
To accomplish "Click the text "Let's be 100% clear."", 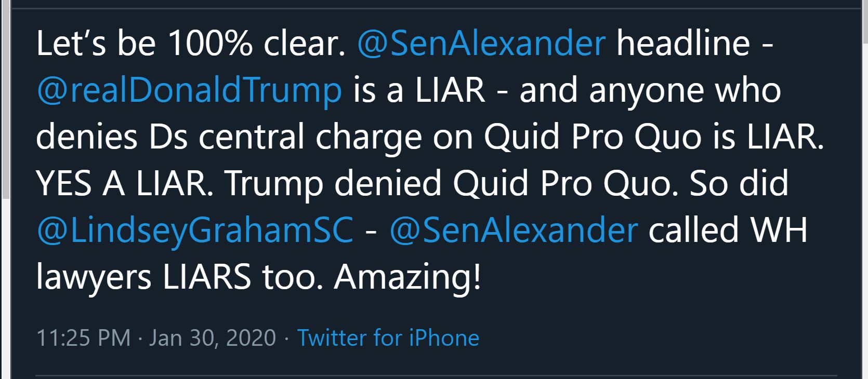I will pos(191,43).
